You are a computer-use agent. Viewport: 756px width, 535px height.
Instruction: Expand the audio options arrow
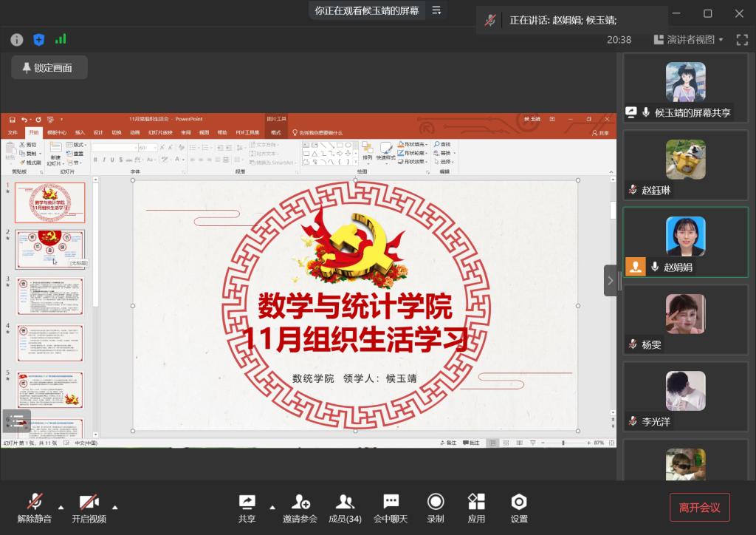[61, 507]
